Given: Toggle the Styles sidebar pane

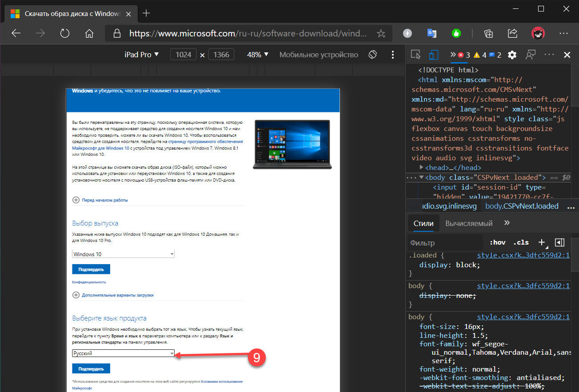Looking at the screenshot, I should (x=560, y=242).
